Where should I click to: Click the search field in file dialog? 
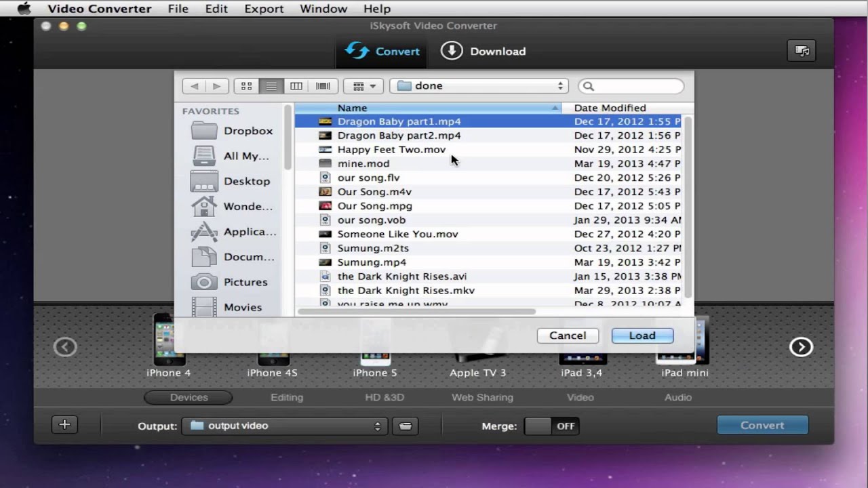click(631, 86)
